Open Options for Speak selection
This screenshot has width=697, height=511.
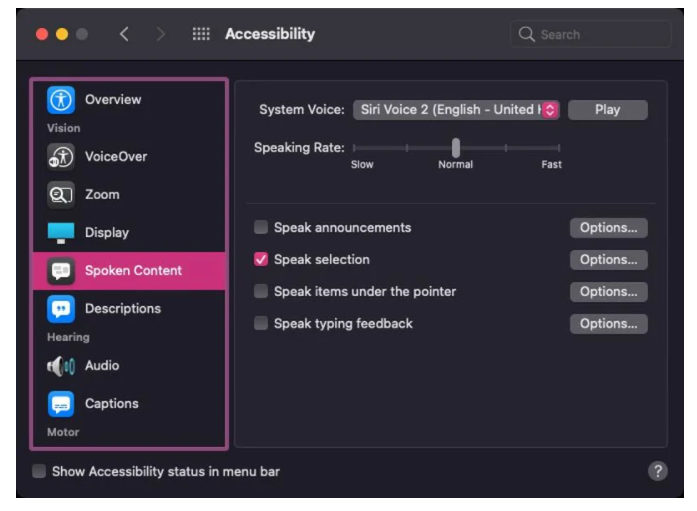click(x=608, y=260)
